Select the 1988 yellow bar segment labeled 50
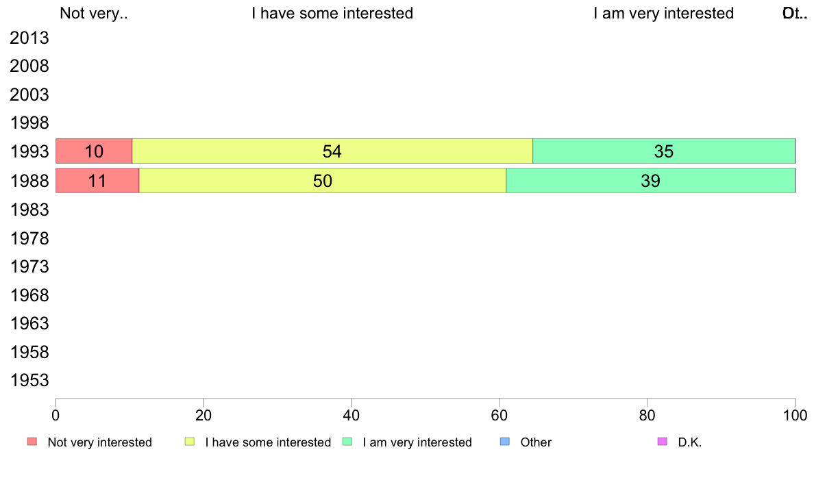This screenshot has width=814, height=504. [323, 181]
